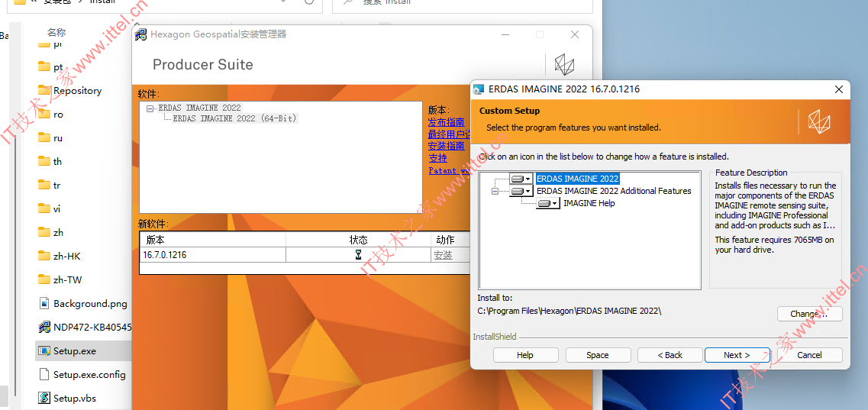The height and width of the screenshot is (410, 868).
Task: Select the zh-HK folder
Action: [x=67, y=256]
